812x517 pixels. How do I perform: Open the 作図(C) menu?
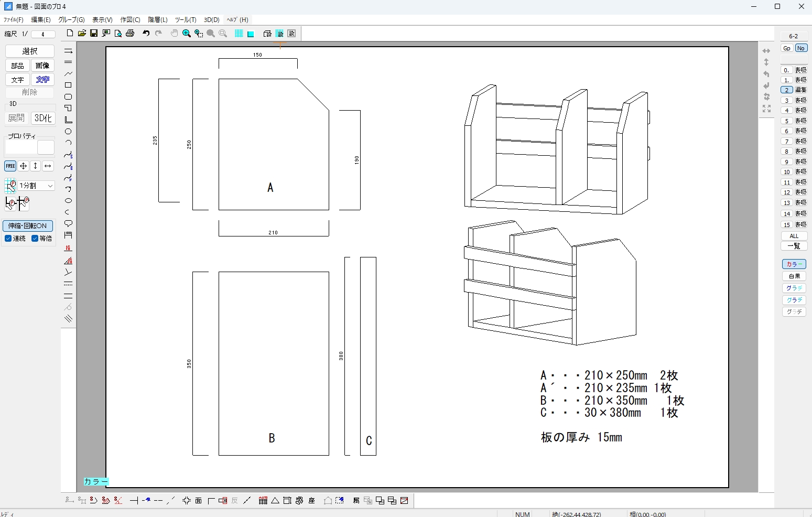[130, 20]
